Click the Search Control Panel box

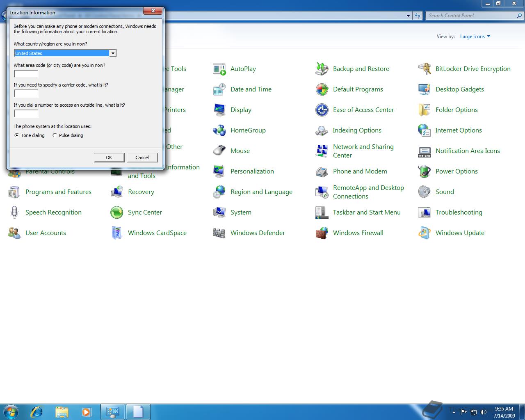click(475, 16)
